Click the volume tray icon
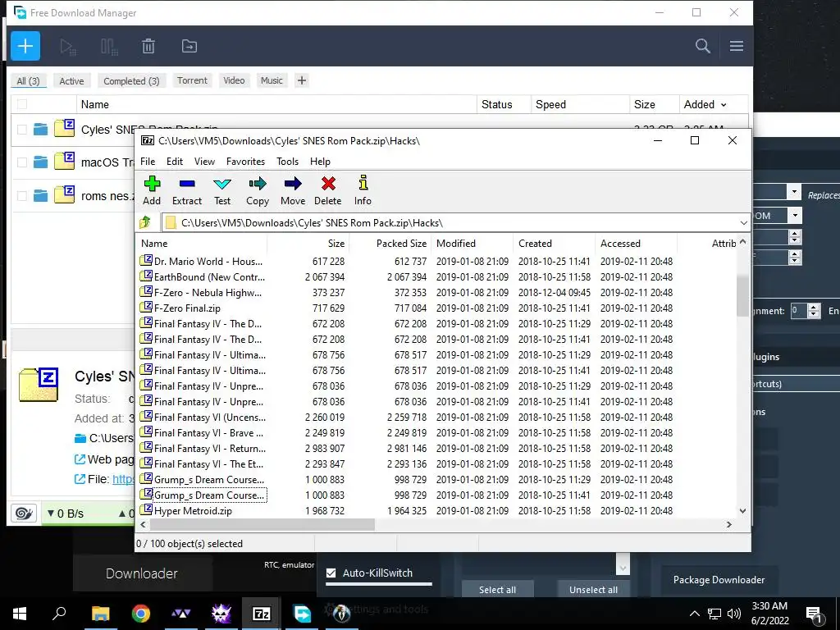840x630 pixels. 734,614
